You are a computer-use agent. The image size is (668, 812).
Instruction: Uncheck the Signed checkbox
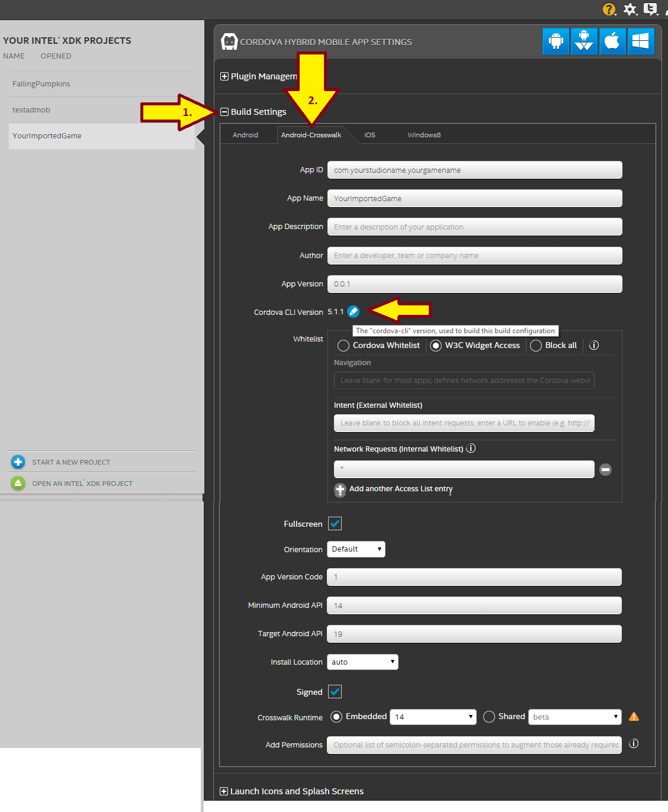(335, 692)
